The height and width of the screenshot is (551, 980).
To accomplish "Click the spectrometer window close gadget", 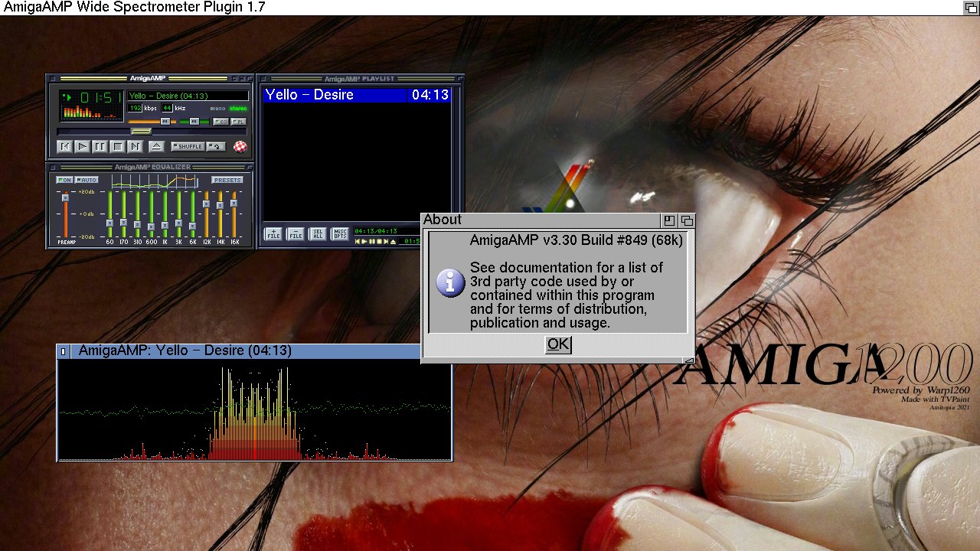I will (64, 351).
